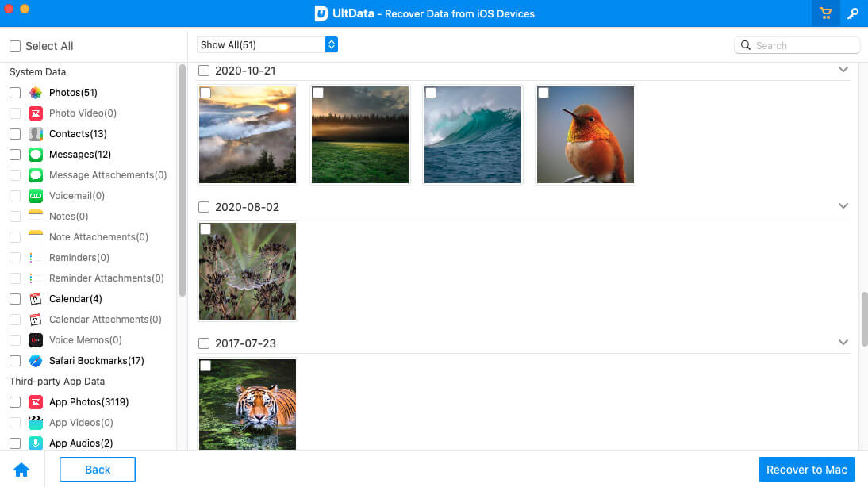Open the shopping cart icon
Image resolution: width=868 pixels, height=487 pixels.
(825, 13)
